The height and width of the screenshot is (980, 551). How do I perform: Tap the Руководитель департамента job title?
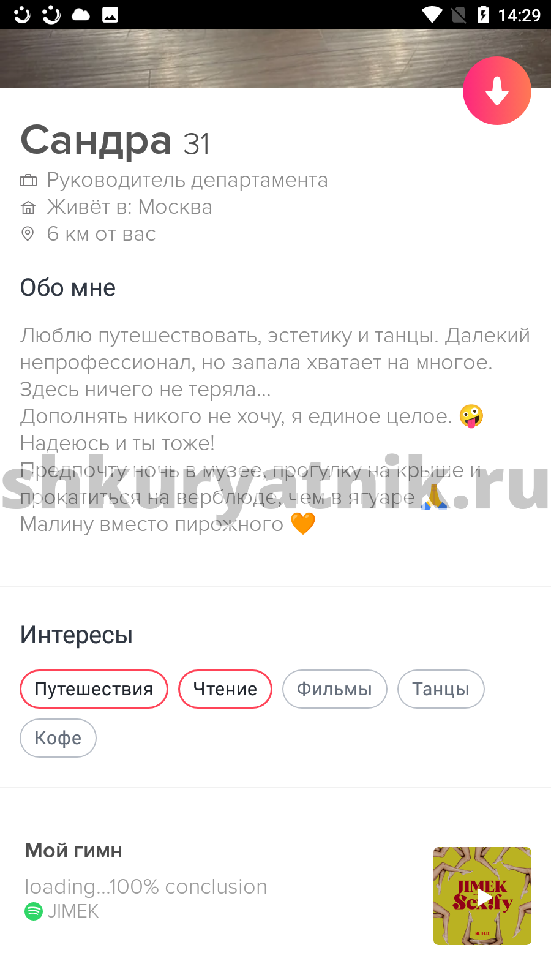pos(187,180)
